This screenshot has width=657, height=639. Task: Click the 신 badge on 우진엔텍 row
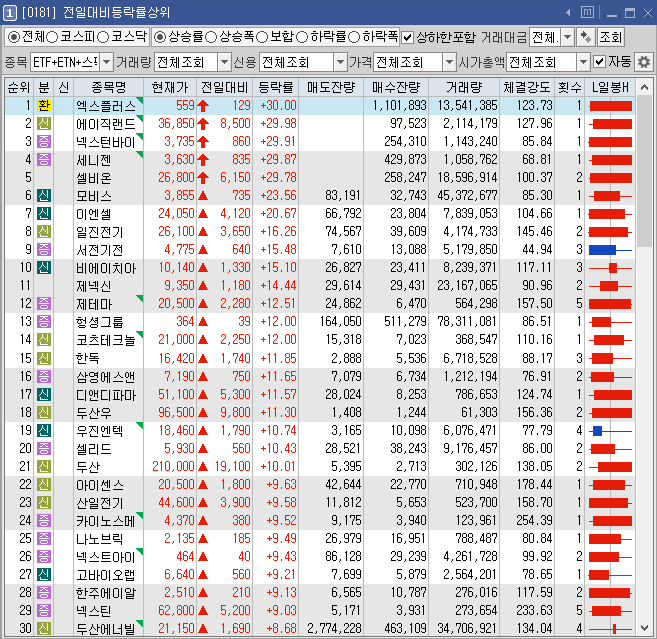tap(44, 431)
